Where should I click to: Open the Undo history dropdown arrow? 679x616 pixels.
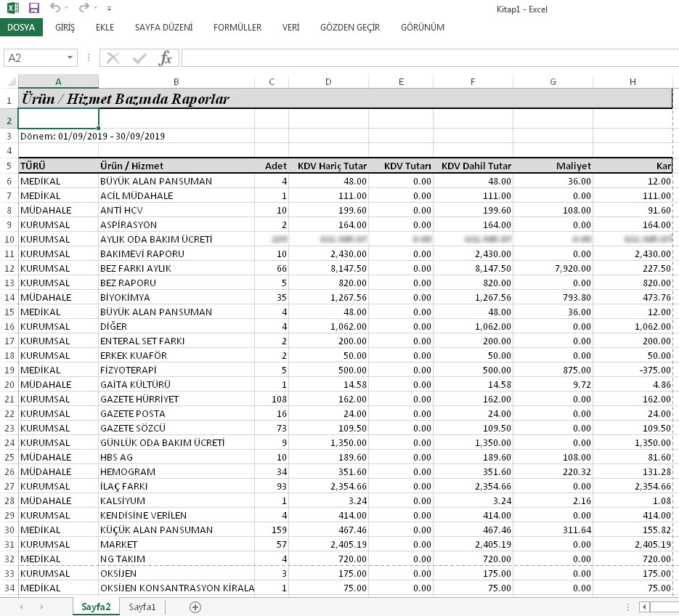pyautogui.click(x=66, y=8)
